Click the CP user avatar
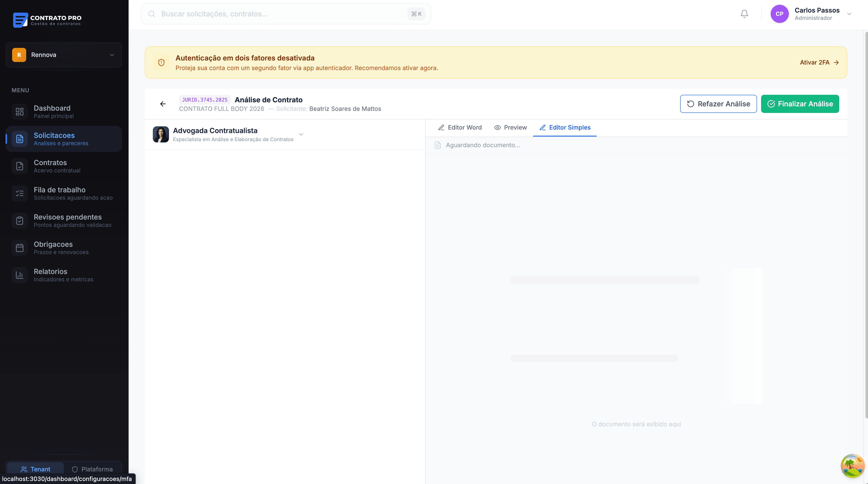868x484 pixels. 779,14
